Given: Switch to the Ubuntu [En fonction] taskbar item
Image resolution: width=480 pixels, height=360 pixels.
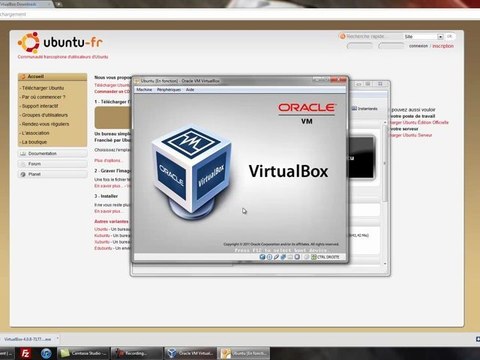Looking at the screenshot, I should (244, 353).
